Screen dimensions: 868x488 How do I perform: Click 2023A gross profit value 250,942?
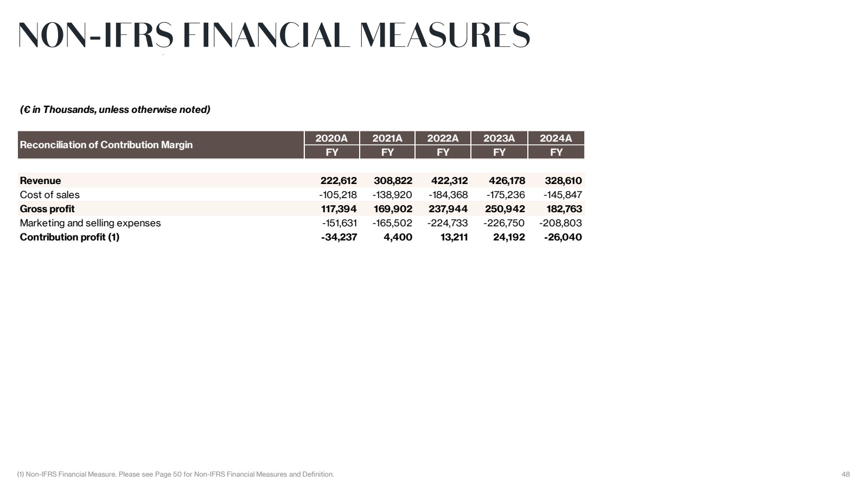pyautogui.click(x=505, y=209)
